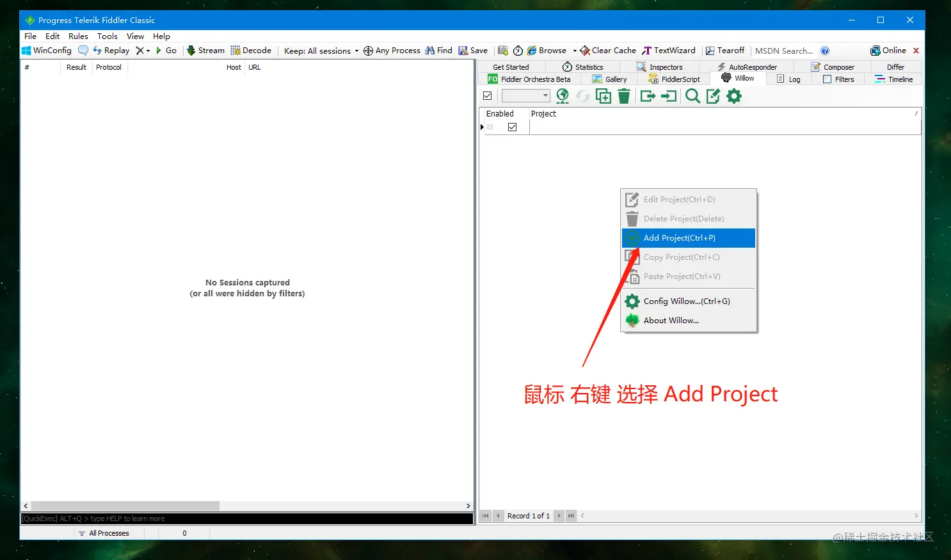Image resolution: width=951 pixels, height=560 pixels.
Task: Click the Willow refresh arrows icon
Action: 582,96
